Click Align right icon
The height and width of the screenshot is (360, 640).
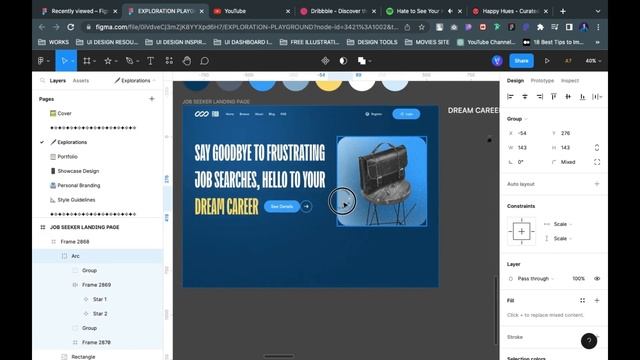pyautogui.click(x=540, y=96)
